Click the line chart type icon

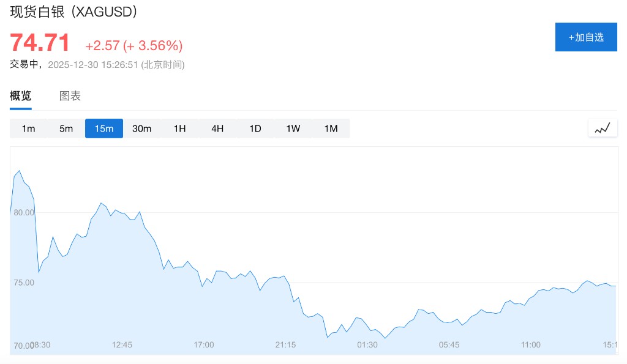pos(603,128)
